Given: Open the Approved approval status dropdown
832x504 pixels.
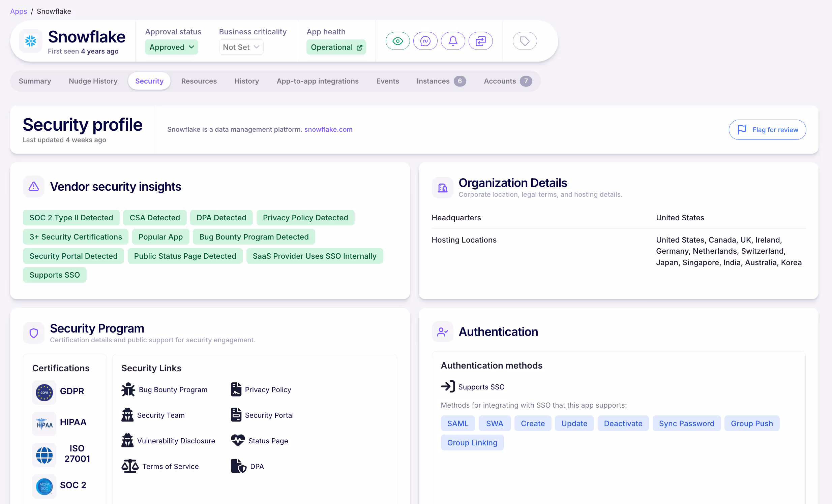Looking at the screenshot, I should click(171, 47).
